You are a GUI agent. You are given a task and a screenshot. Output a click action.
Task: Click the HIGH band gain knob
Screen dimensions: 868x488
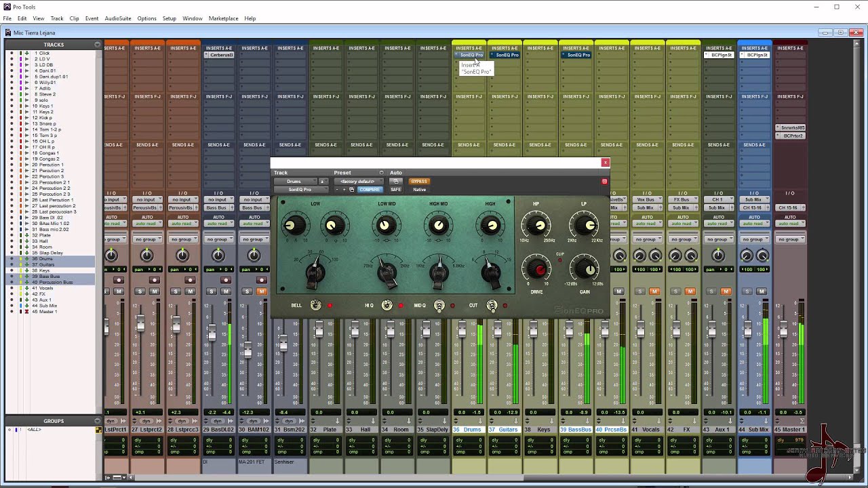tap(491, 225)
